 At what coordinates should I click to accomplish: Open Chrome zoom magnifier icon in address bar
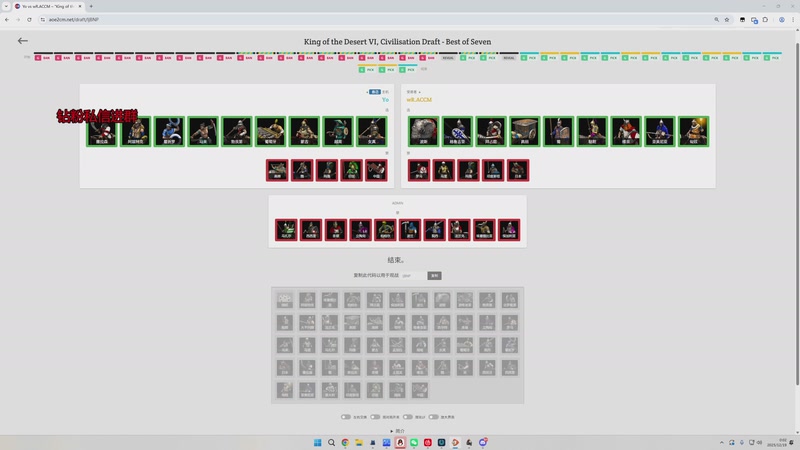click(716, 19)
